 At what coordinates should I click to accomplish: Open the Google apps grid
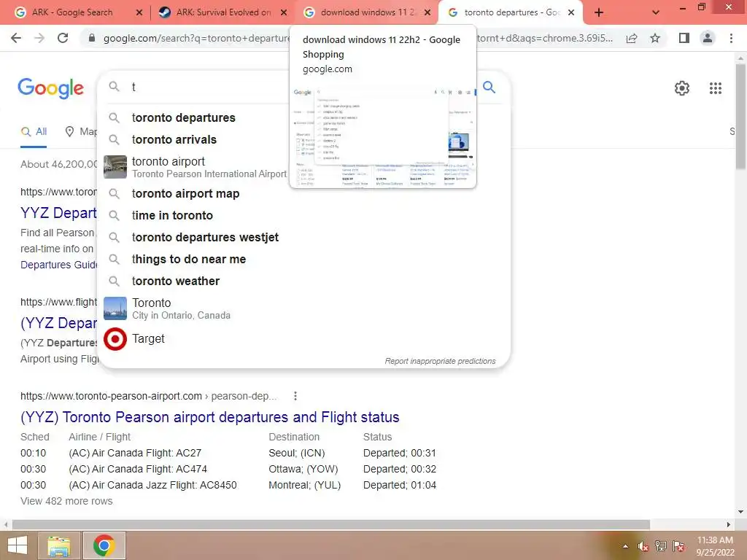click(715, 88)
